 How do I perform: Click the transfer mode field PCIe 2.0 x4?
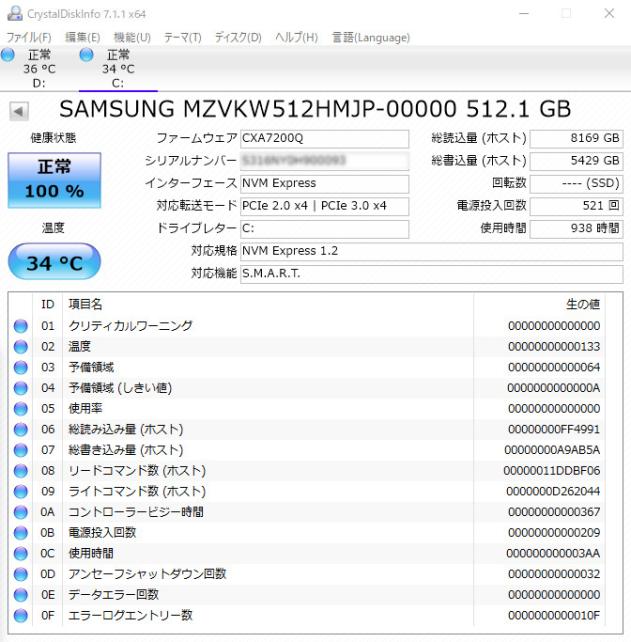(324, 206)
